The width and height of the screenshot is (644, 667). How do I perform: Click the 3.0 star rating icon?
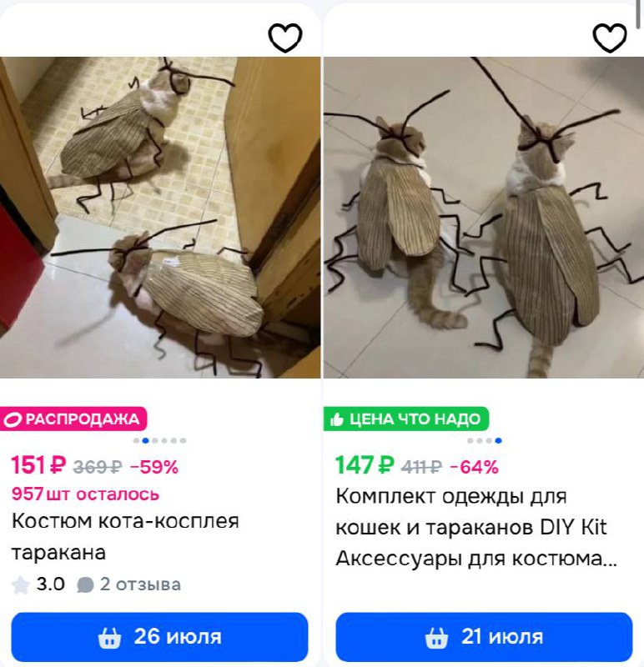(20, 585)
